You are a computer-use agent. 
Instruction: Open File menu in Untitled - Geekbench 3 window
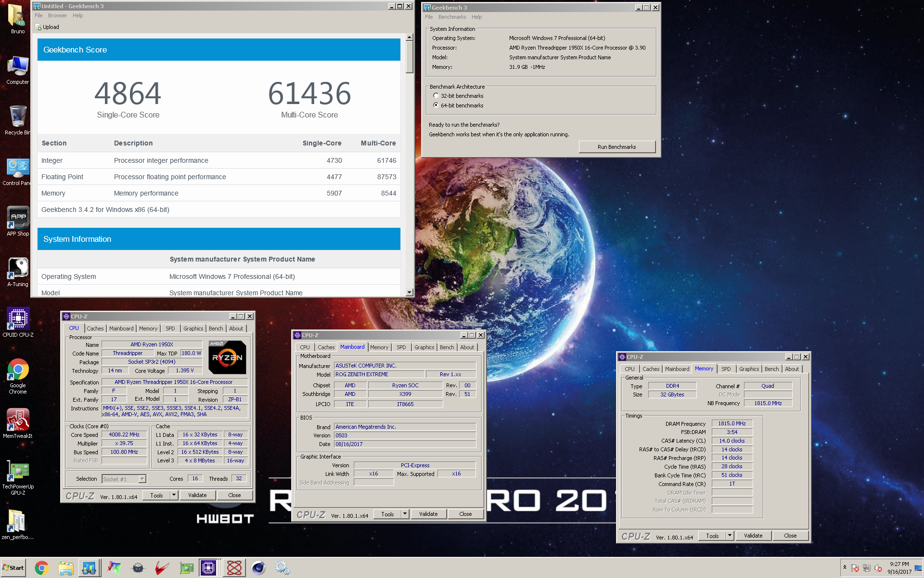(x=38, y=15)
